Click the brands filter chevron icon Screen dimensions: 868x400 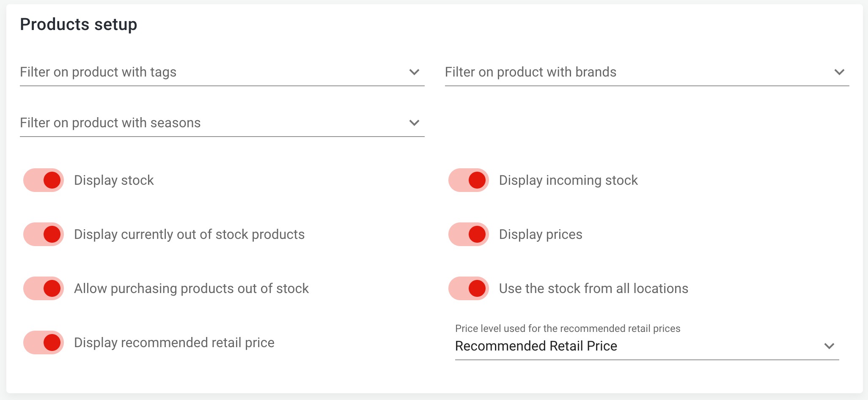point(839,72)
